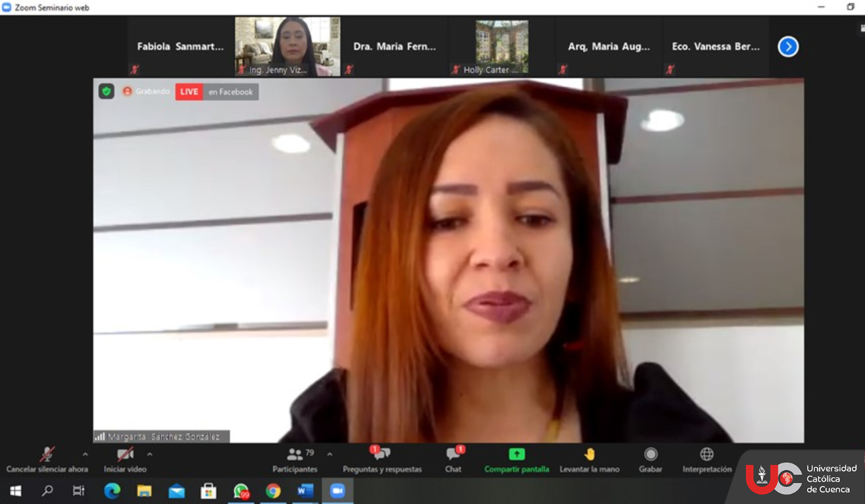Unmute microphone via Cancelar silenciar ahora
Image resolution: width=865 pixels, height=504 pixels.
pyautogui.click(x=47, y=459)
